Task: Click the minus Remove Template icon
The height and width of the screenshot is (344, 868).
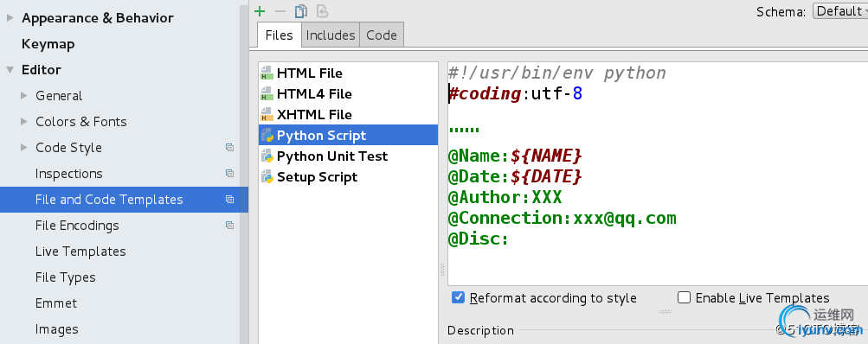Action: pyautogui.click(x=280, y=11)
